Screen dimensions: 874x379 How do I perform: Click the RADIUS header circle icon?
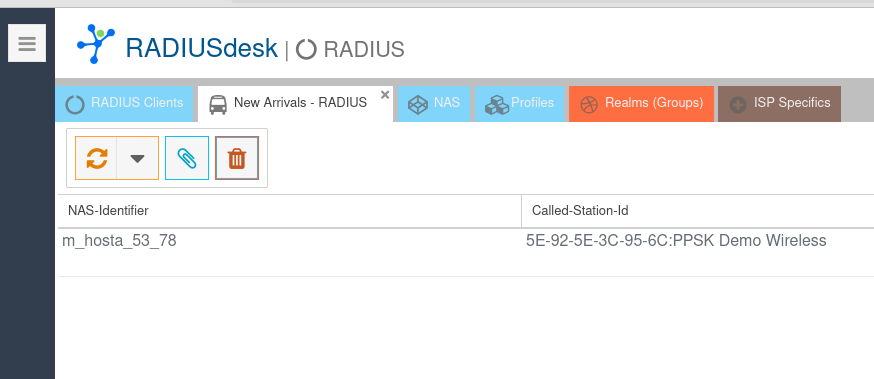[306, 49]
